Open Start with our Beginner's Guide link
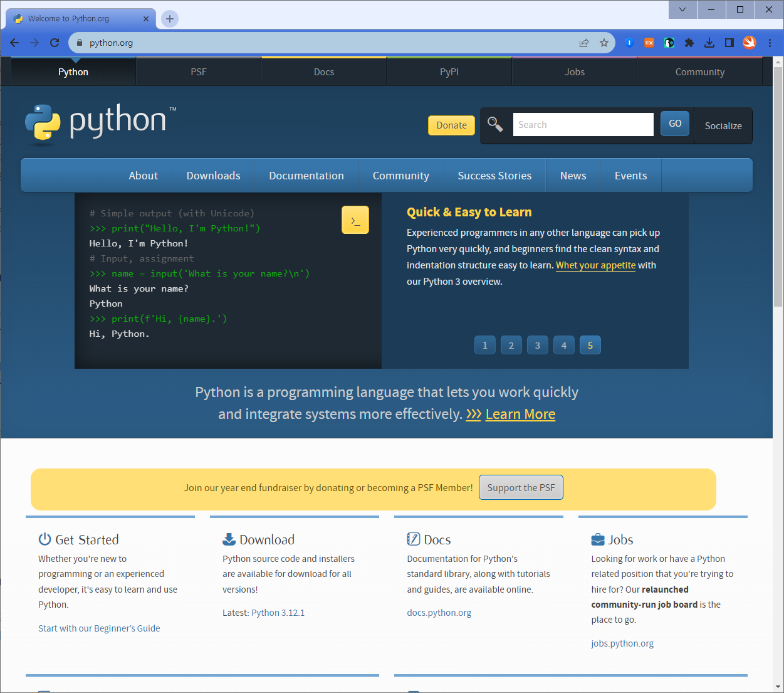The image size is (784, 693). (99, 628)
